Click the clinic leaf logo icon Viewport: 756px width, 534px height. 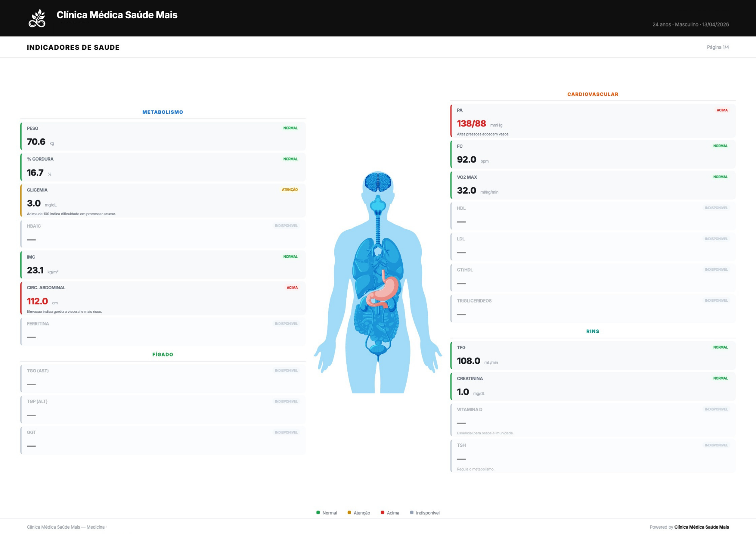[37, 19]
